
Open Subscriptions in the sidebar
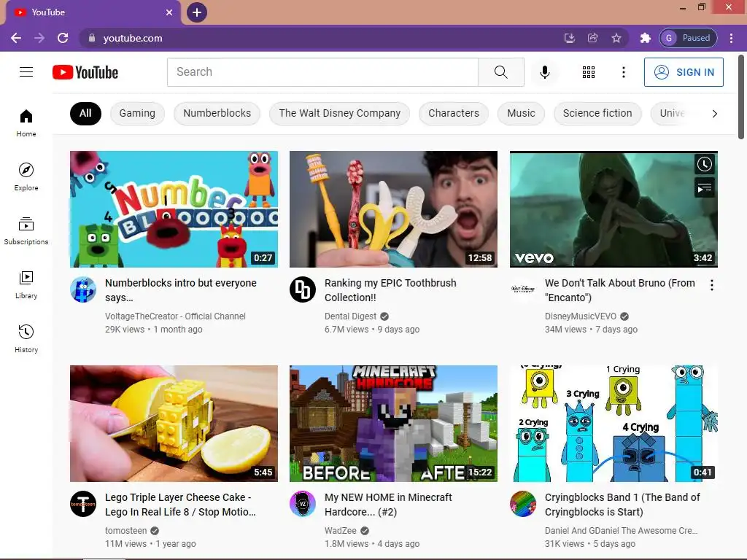[x=26, y=231]
